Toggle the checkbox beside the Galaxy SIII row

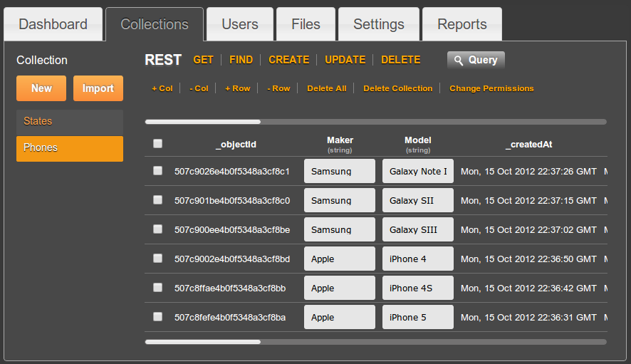pyautogui.click(x=157, y=229)
